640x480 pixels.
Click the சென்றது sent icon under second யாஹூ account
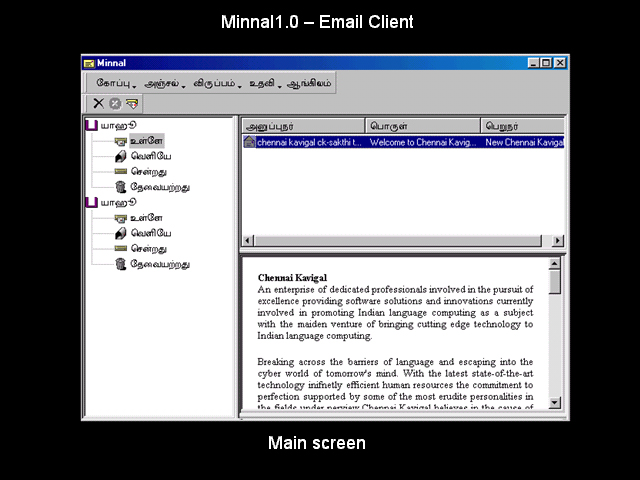pyautogui.click(x=120, y=248)
